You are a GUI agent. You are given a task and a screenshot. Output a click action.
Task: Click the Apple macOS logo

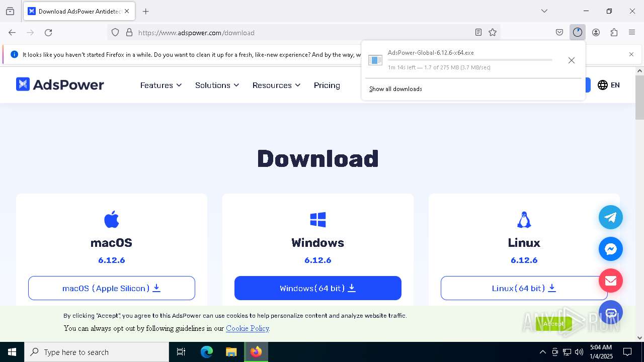click(112, 219)
